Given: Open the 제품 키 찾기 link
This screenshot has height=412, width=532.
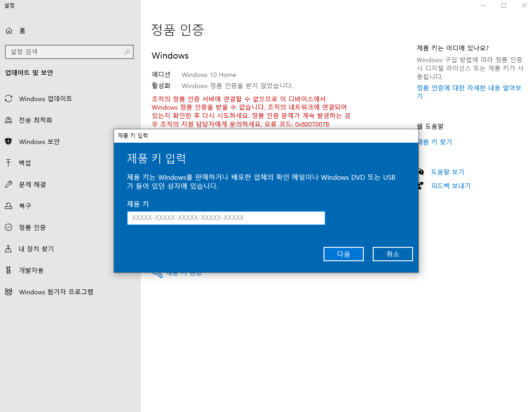Looking at the screenshot, I should [435, 142].
